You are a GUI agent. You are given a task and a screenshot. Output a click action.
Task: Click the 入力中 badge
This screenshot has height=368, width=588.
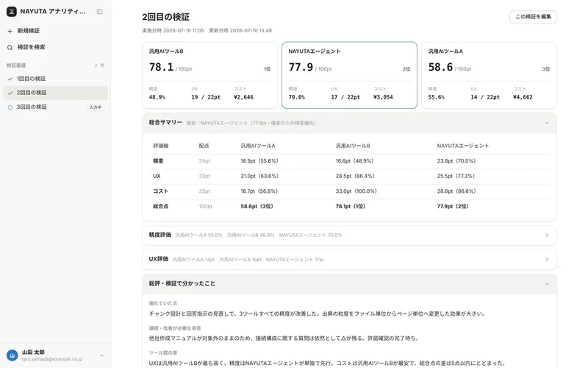pos(96,107)
